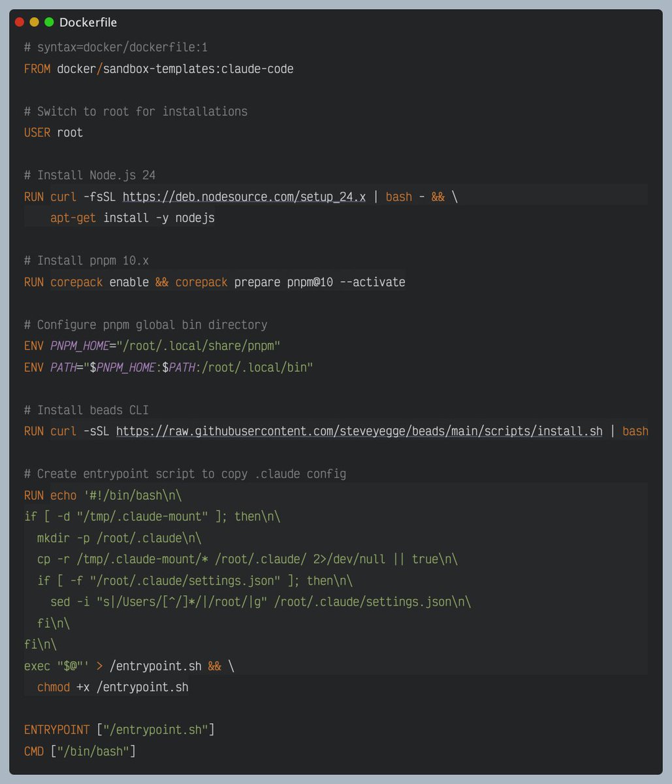Click the PNPM_HOME variable in first ENV line
672x784 pixels.
coord(80,346)
